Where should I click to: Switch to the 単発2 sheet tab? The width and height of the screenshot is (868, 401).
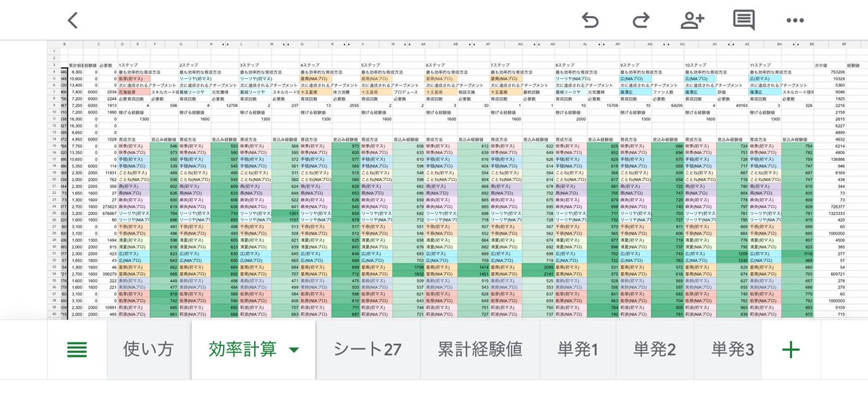(x=655, y=350)
